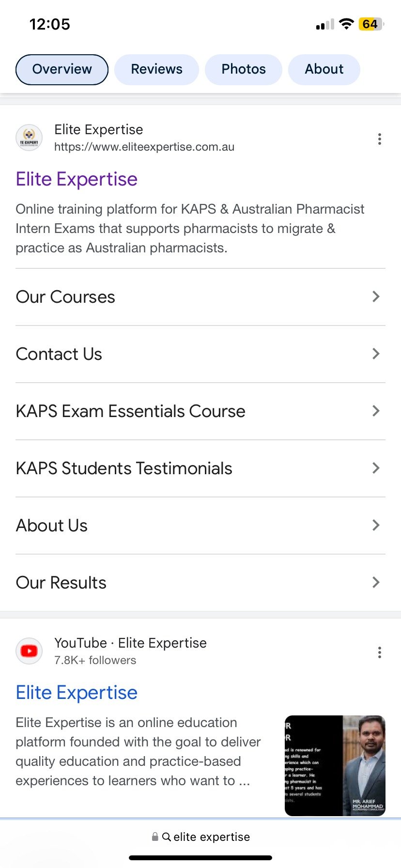Tap the Elite Expertise site favicon
Image resolution: width=401 pixels, height=868 pixels.
pyautogui.click(x=29, y=138)
